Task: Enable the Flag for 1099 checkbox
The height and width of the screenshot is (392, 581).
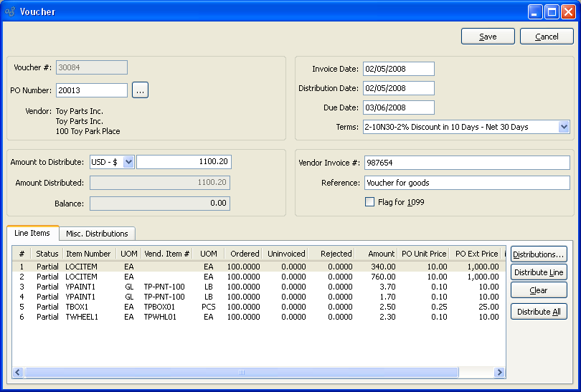Action: (x=370, y=202)
